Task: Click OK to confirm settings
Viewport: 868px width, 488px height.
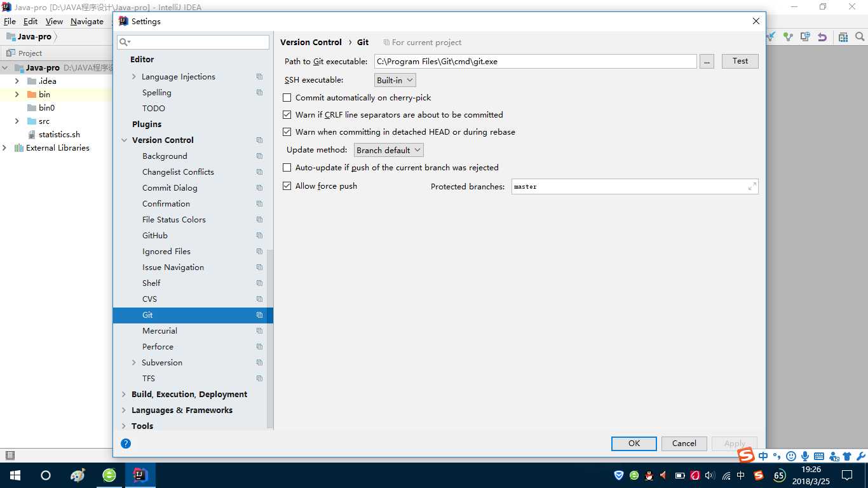Action: click(634, 444)
